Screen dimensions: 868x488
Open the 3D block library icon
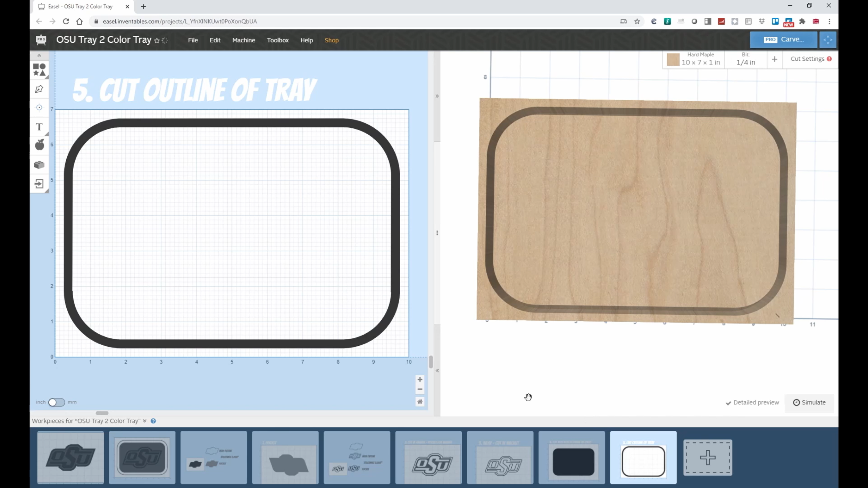pos(39,165)
